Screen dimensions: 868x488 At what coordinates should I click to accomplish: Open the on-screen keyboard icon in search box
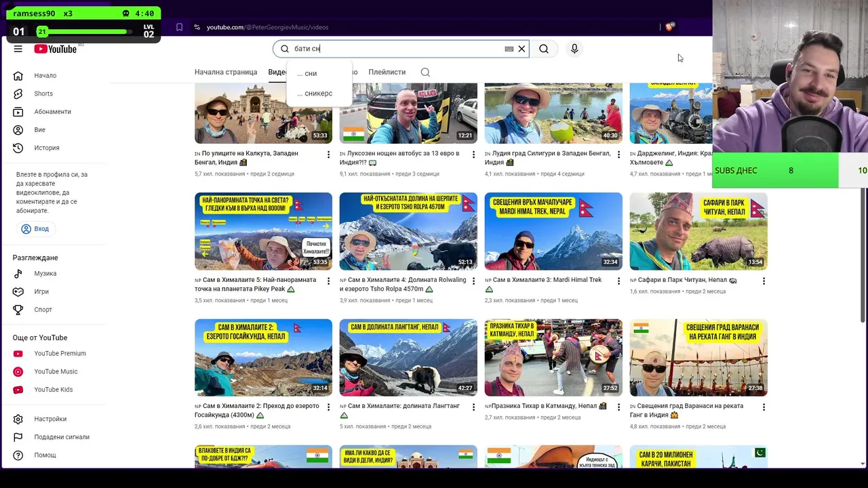[x=509, y=49]
